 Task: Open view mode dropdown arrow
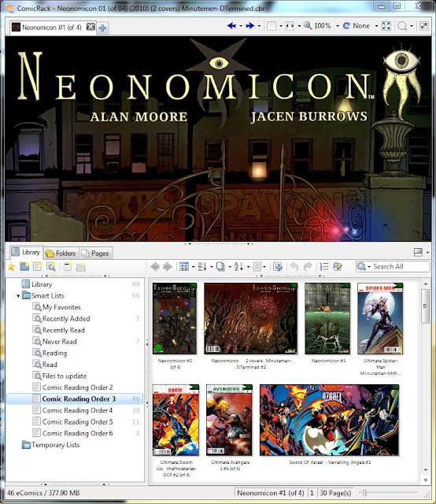[x=193, y=267]
